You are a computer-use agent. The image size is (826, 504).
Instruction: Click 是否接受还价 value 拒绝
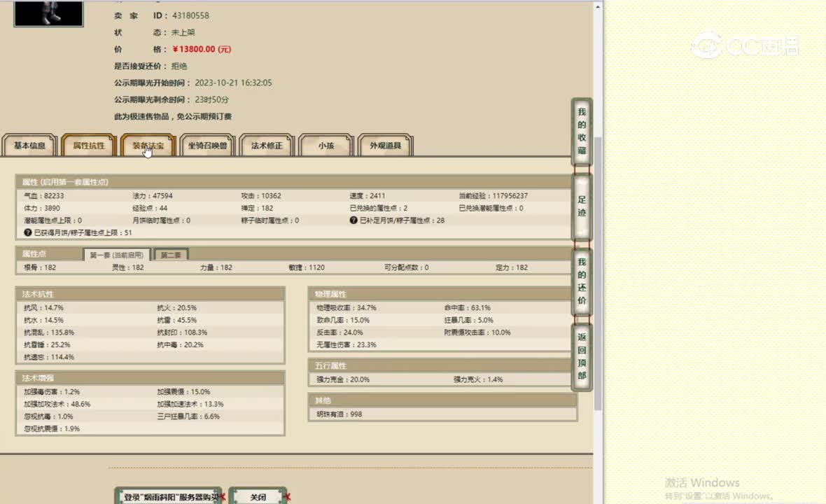(x=179, y=66)
